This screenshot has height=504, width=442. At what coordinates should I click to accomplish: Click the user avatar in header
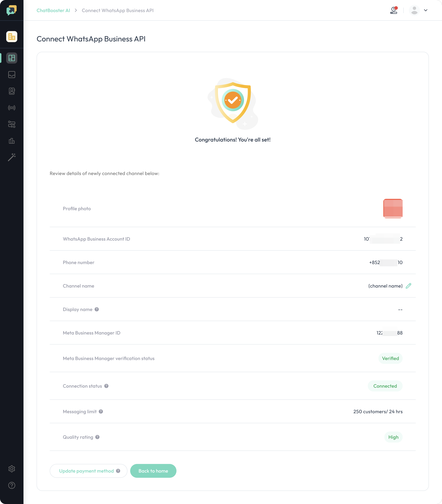click(x=414, y=10)
